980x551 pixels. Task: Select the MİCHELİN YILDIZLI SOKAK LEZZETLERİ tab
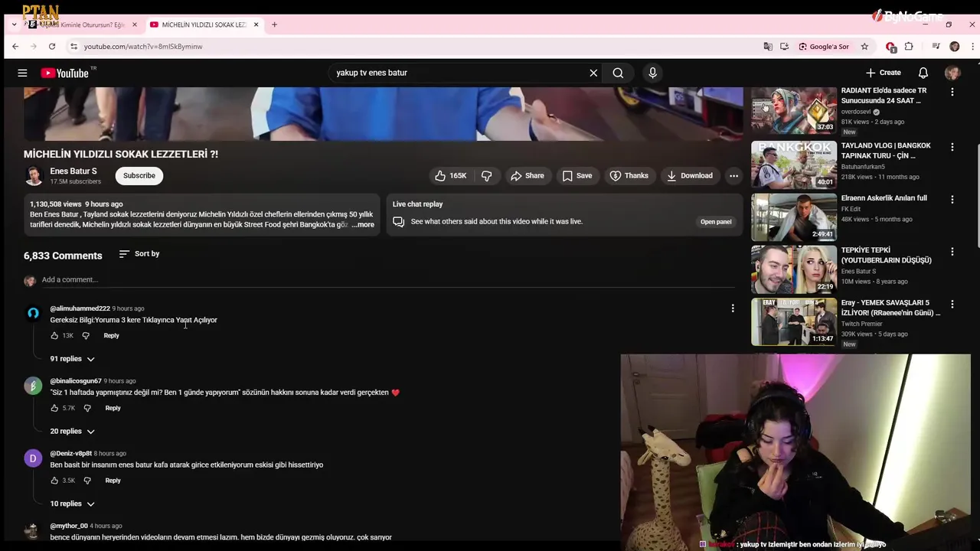[203, 24]
